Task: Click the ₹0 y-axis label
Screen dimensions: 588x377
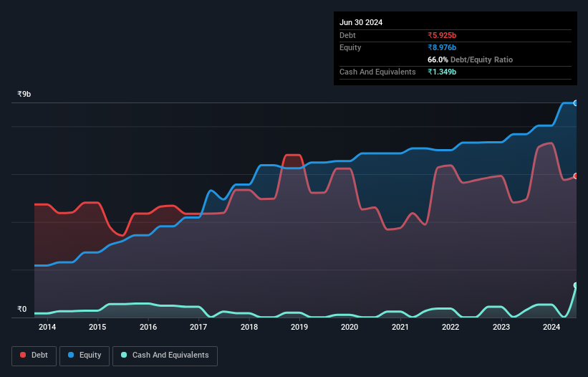Action: point(22,309)
